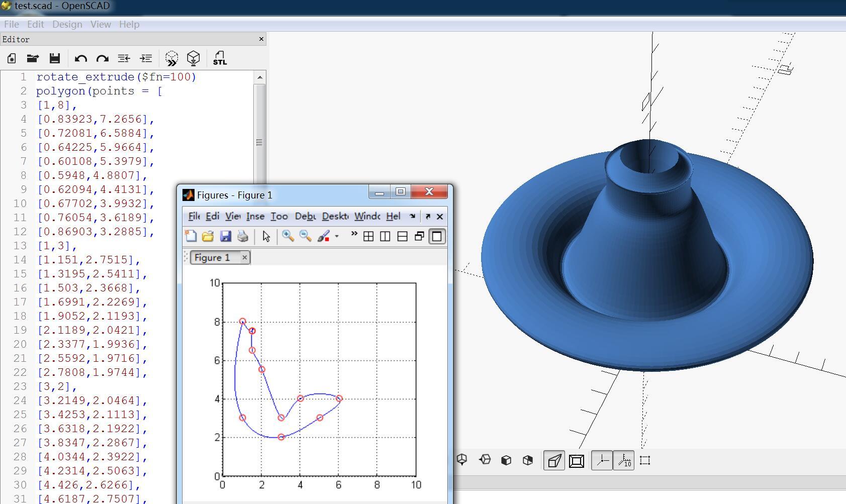
Task: Select the arrow pointer tool in Figure toolbar
Action: pos(266,236)
